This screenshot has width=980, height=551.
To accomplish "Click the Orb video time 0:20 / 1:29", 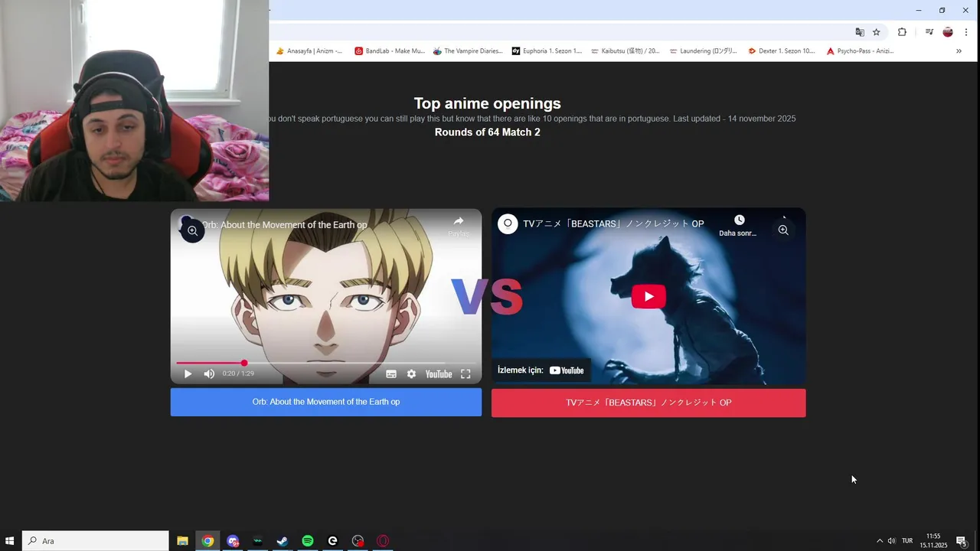I will (x=238, y=374).
